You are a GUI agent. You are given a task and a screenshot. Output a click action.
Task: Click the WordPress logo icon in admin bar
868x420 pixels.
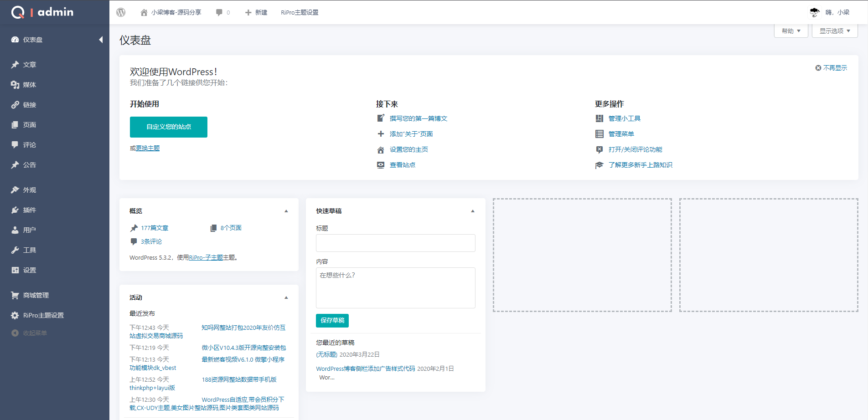tap(121, 12)
